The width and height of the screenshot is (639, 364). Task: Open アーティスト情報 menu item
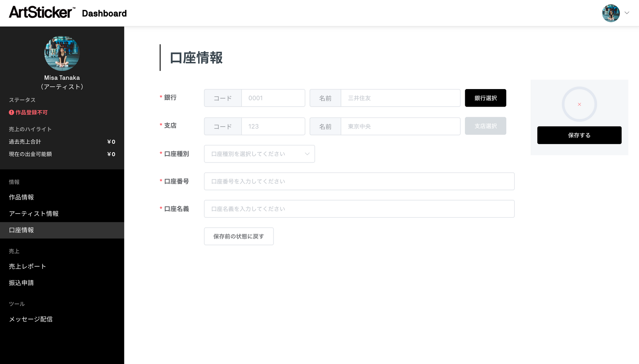click(34, 214)
